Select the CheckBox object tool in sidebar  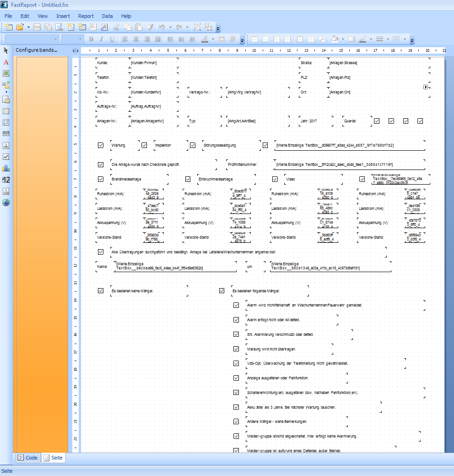(x=6, y=157)
